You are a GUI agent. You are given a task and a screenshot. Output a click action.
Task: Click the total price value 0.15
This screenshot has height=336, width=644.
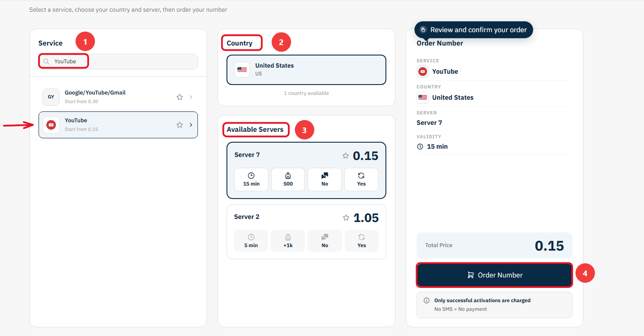(x=550, y=246)
